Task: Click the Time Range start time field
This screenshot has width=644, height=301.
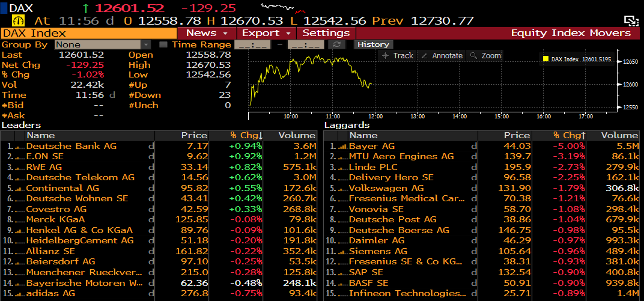Action: pyautogui.click(x=252, y=44)
